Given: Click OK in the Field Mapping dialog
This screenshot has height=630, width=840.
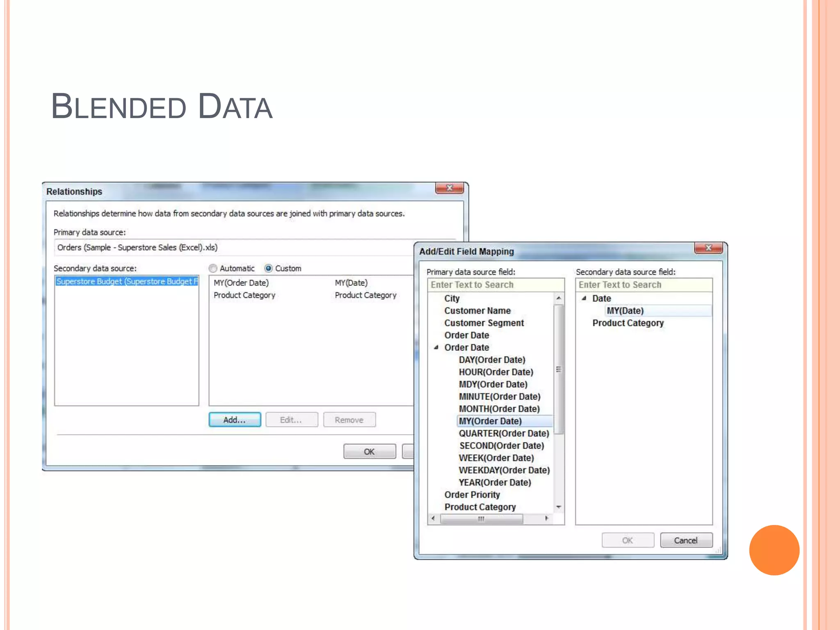Looking at the screenshot, I should click(628, 540).
